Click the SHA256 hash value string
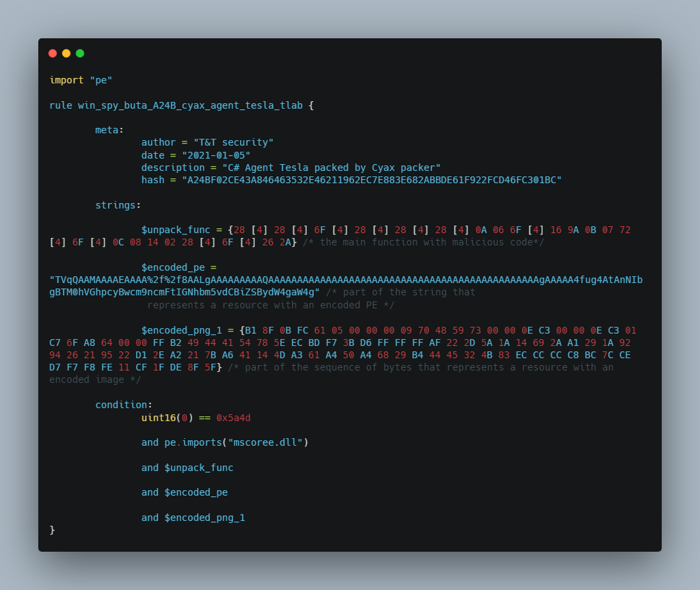700x590 pixels. pos(371,180)
